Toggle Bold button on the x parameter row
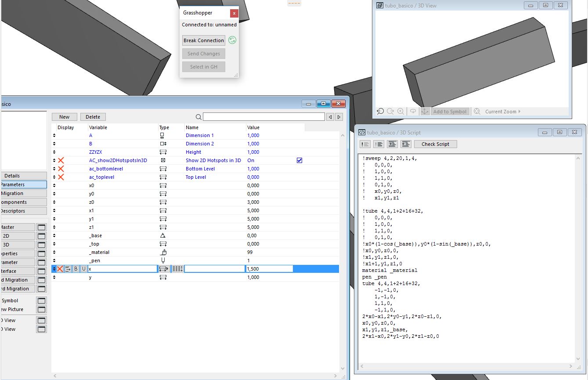The image size is (588, 380). 76,269
